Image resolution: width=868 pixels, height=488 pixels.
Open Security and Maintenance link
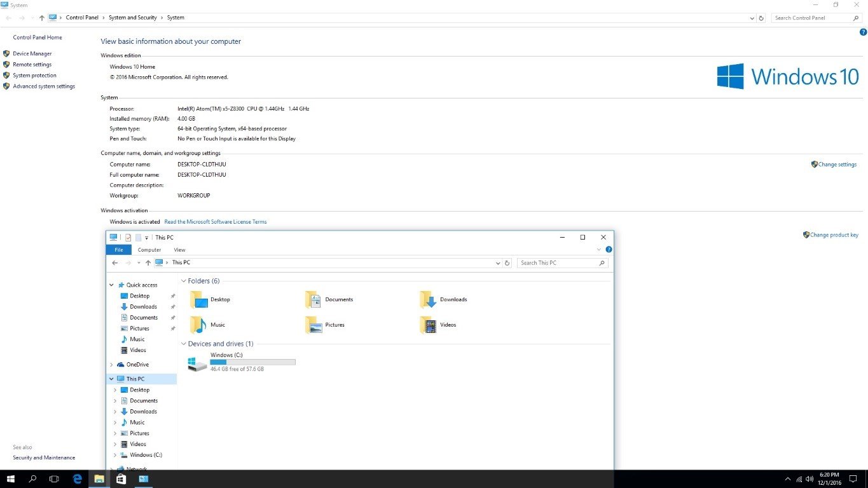[x=44, y=457]
